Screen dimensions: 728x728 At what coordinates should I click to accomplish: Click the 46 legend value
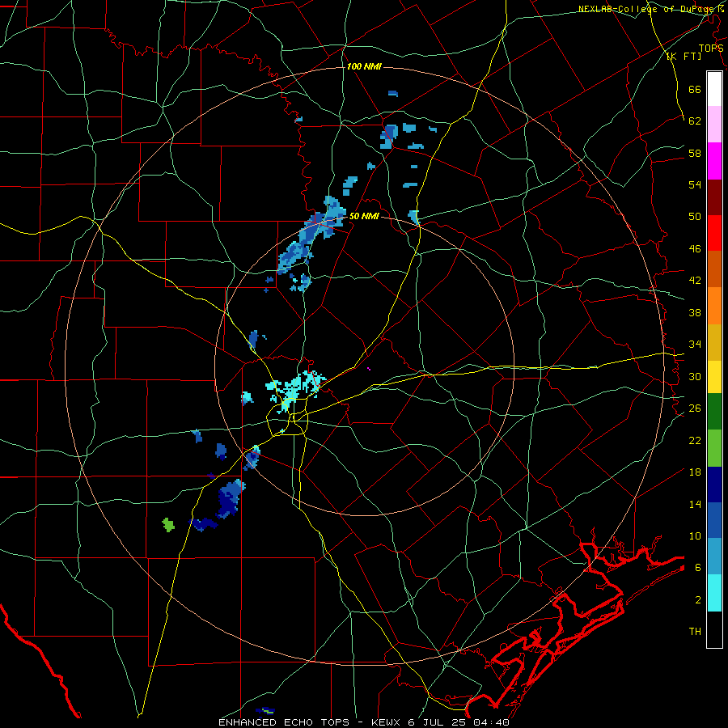(695, 249)
